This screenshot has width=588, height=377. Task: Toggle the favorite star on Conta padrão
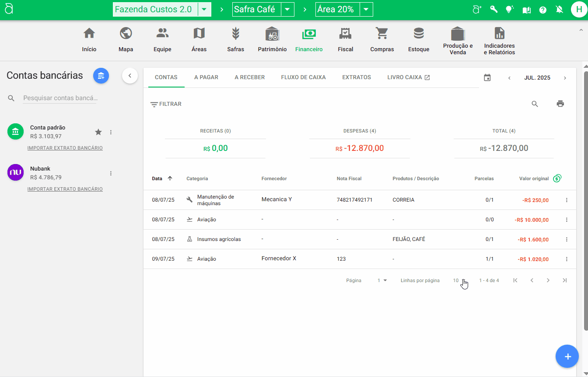click(98, 132)
